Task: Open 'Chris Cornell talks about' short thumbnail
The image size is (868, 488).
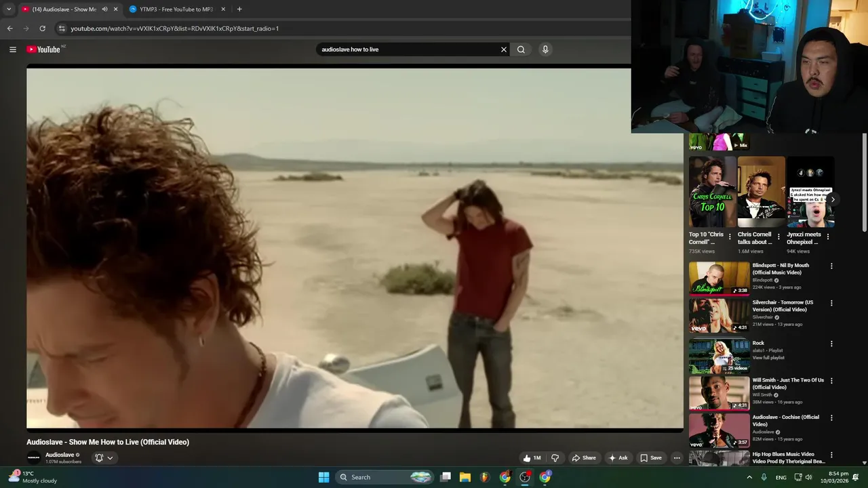Action: coord(762,192)
